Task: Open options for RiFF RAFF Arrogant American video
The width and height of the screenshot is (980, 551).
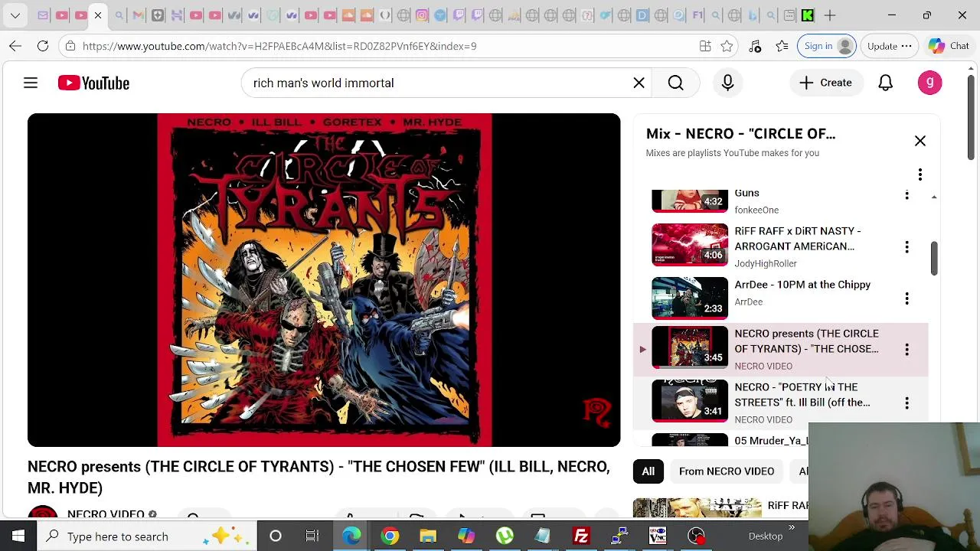Action: point(906,247)
